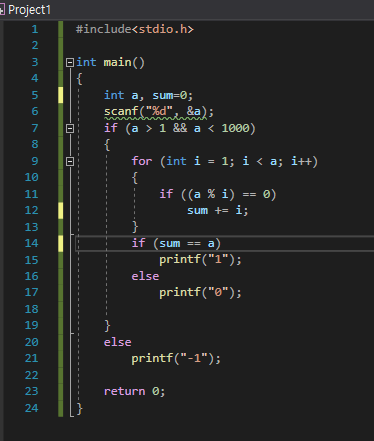Click the closing brace on line 19
Image resolution: width=374 pixels, height=441 pixels.
click(x=107, y=326)
